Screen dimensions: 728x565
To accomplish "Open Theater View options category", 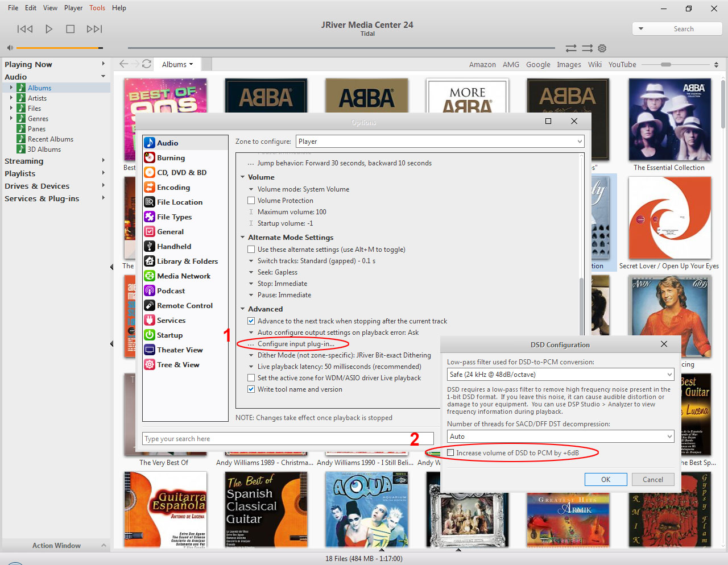I will point(180,350).
